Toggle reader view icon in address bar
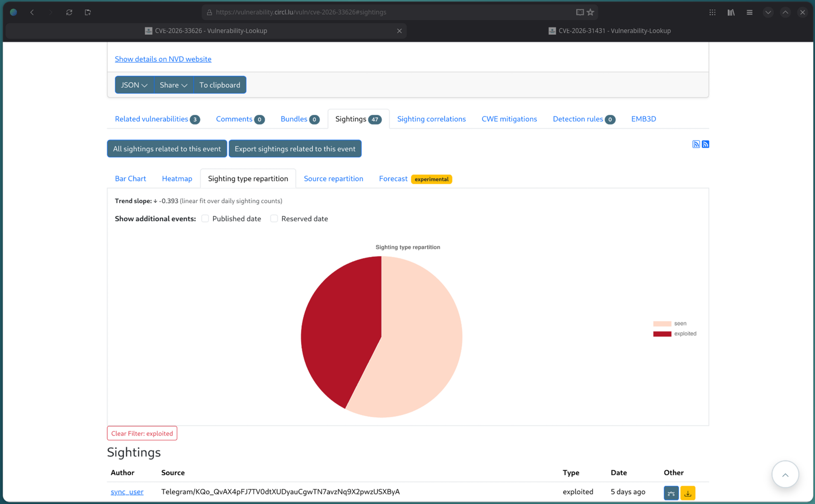Image resolution: width=815 pixels, height=504 pixels. pos(580,12)
